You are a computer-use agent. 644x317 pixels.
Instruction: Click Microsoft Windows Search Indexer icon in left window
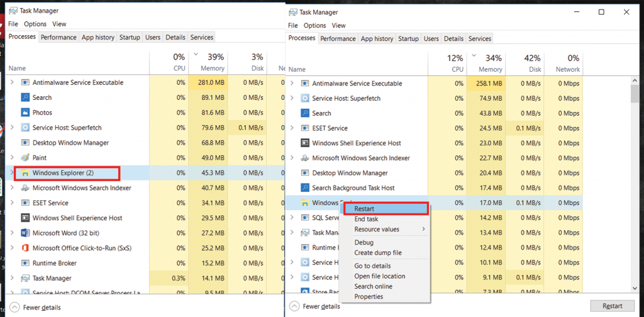tap(25, 188)
